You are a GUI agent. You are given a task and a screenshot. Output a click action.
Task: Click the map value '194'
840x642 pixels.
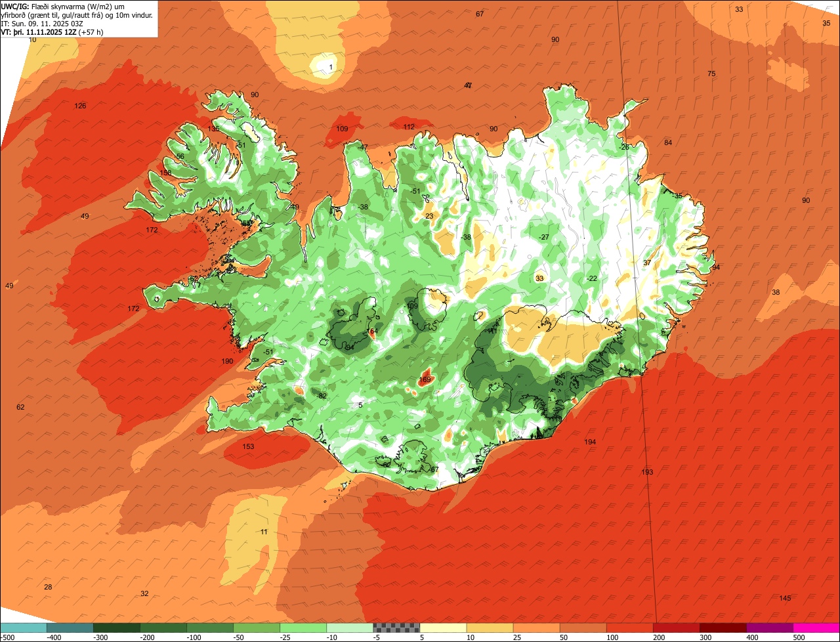pyautogui.click(x=590, y=442)
